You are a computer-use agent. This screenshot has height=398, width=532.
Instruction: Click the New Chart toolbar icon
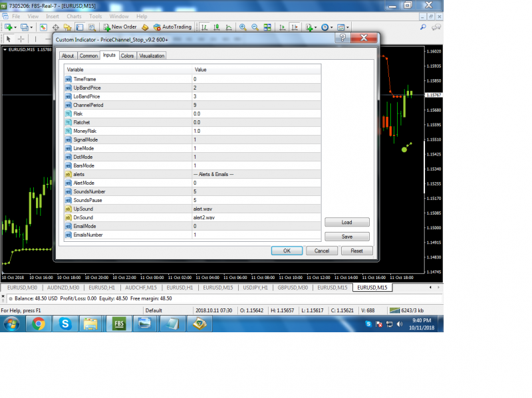point(9,27)
